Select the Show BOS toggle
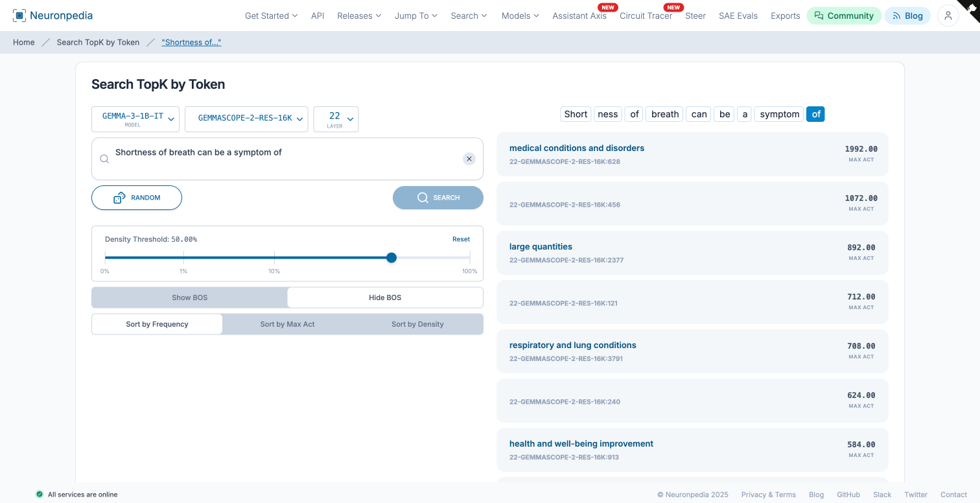 tap(189, 298)
